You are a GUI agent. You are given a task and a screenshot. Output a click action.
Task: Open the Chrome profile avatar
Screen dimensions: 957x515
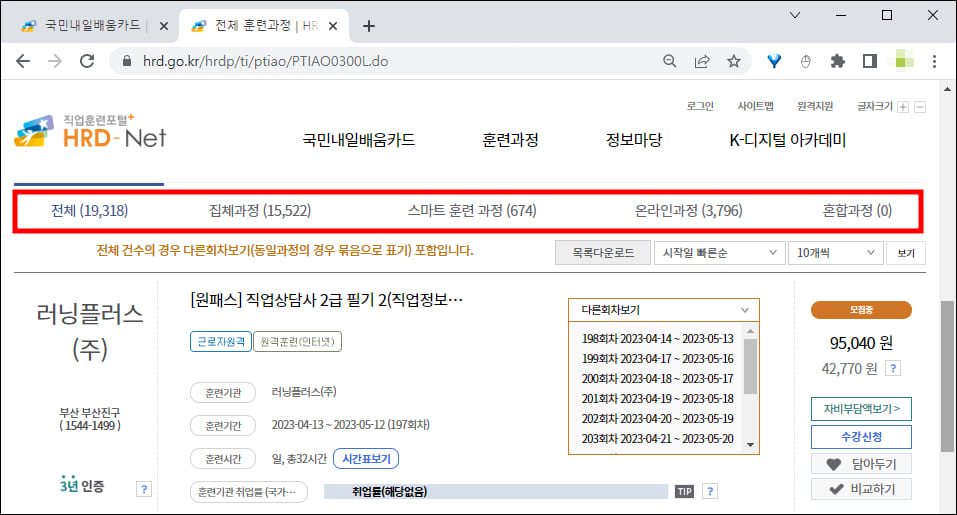(904, 61)
